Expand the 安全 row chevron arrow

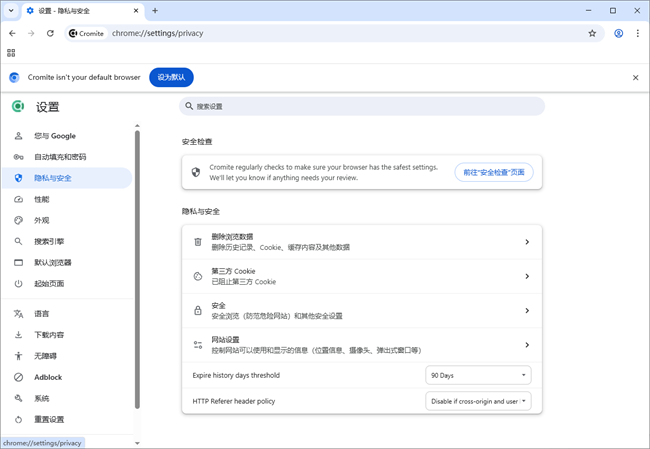click(x=527, y=311)
